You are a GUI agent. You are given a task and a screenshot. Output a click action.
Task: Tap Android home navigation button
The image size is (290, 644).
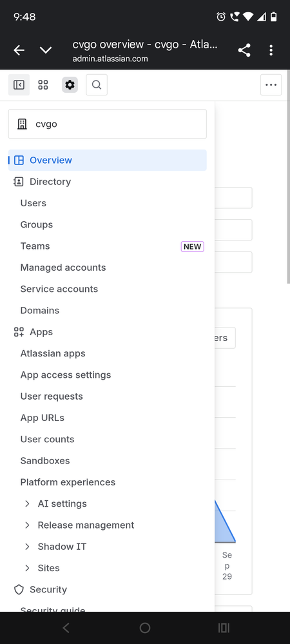click(x=145, y=628)
